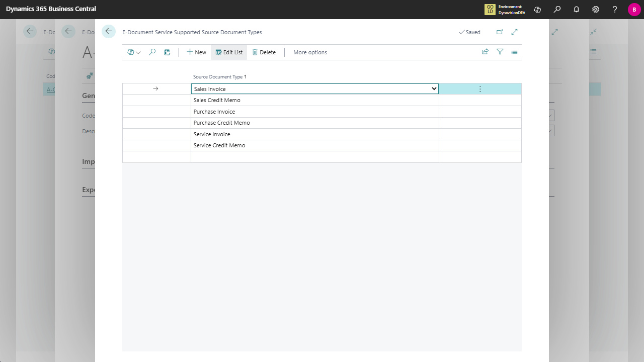Open the Settings gear menu
Viewport: 644px width, 362px height.
click(596, 9)
